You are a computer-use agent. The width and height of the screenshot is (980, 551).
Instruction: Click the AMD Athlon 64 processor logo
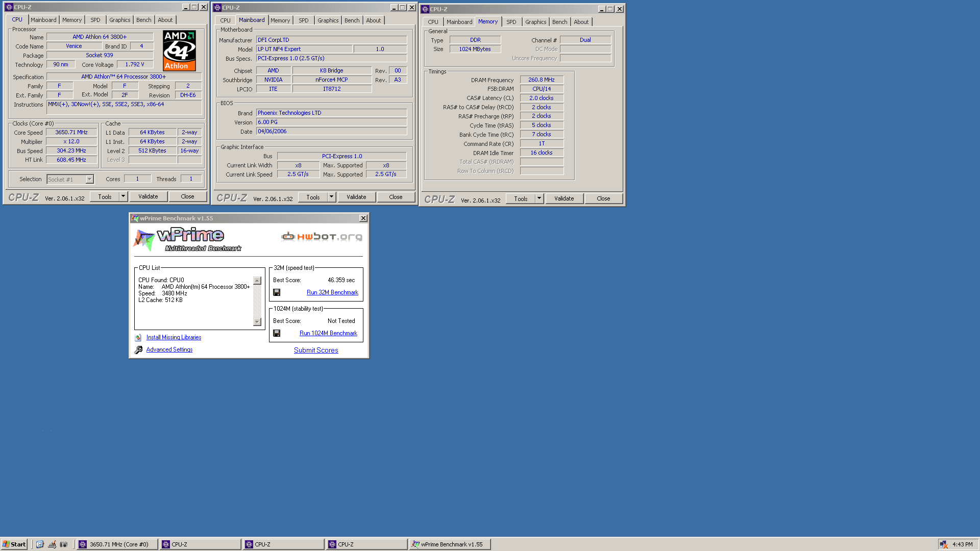[x=179, y=51]
